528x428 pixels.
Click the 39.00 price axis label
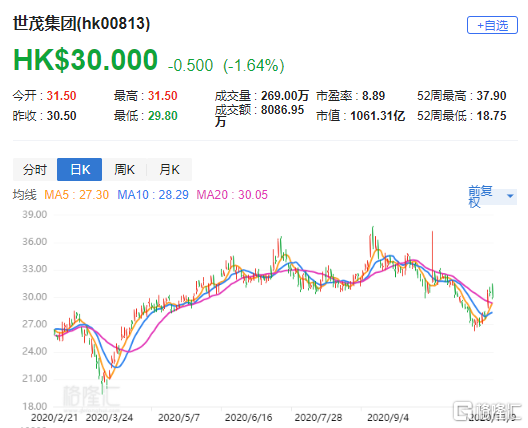pos(35,215)
